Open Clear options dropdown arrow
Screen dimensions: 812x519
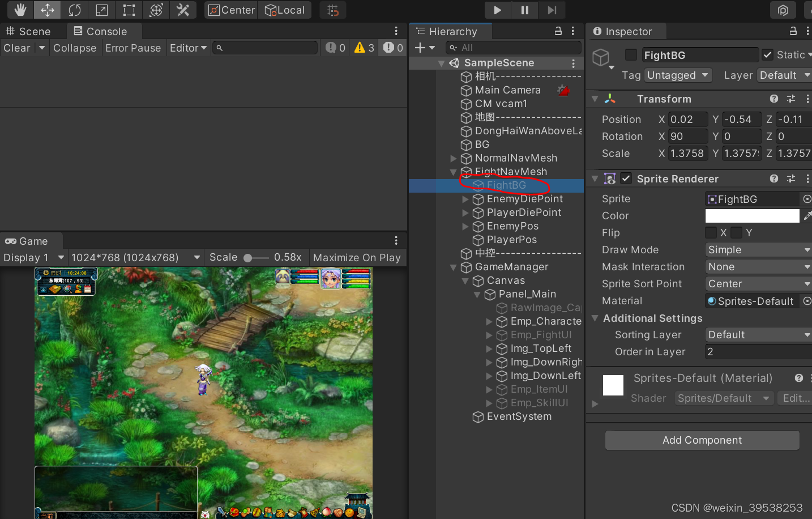(42, 48)
